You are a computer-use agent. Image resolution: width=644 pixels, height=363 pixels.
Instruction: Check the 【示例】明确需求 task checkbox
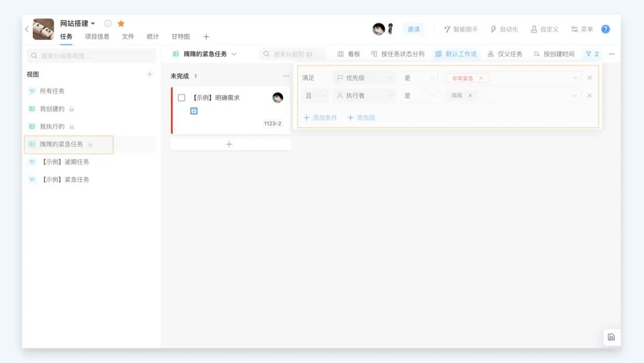[x=181, y=98]
